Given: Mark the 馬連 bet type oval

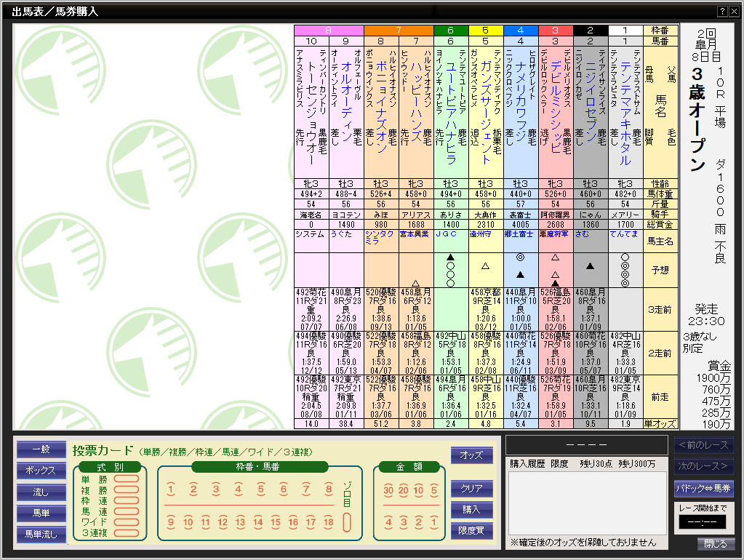Looking at the screenshot, I should tap(127, 511).
